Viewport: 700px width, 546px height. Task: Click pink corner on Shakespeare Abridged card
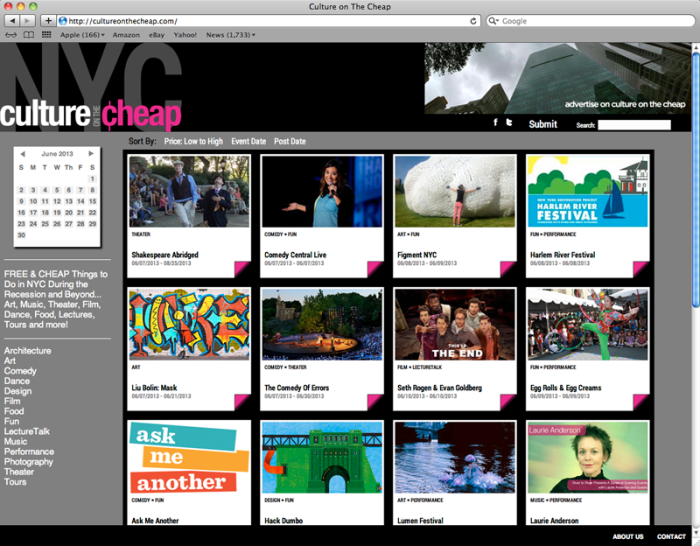(242, 269)
